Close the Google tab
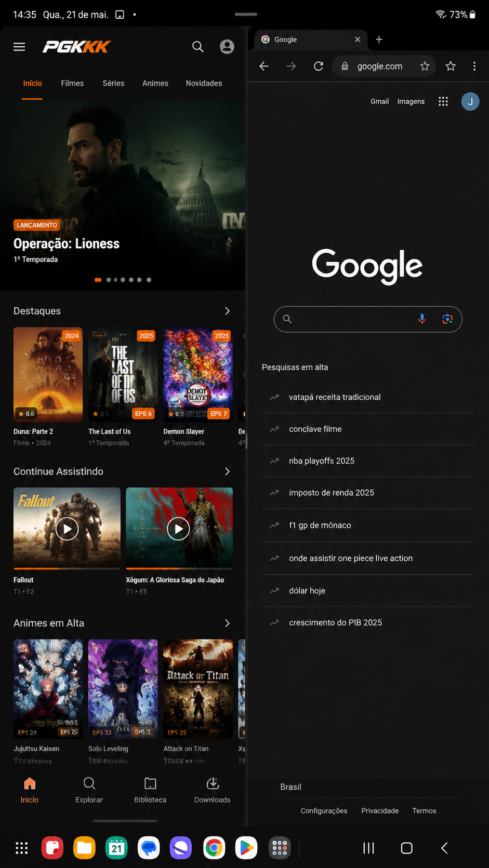Image resolution: width=489 pixels, height=868 pixels. (x=358, y=39)
